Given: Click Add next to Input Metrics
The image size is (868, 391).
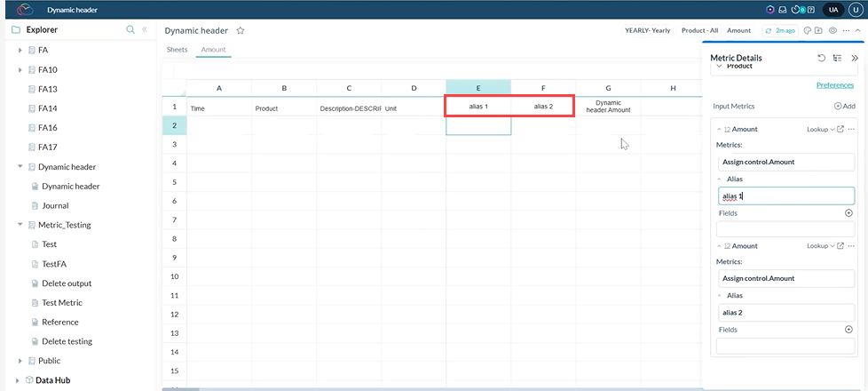Looking at the screenshot, I should pyautogui.click(x=843, y=106).
